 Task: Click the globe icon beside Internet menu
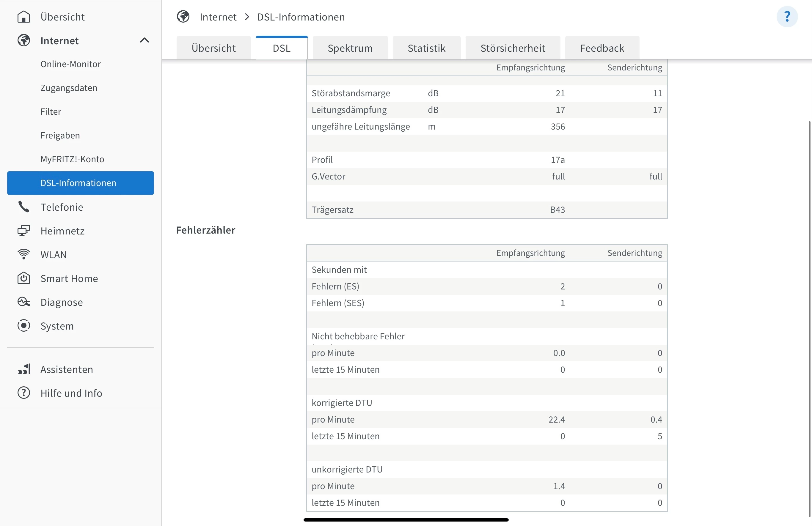pos(23,41)
